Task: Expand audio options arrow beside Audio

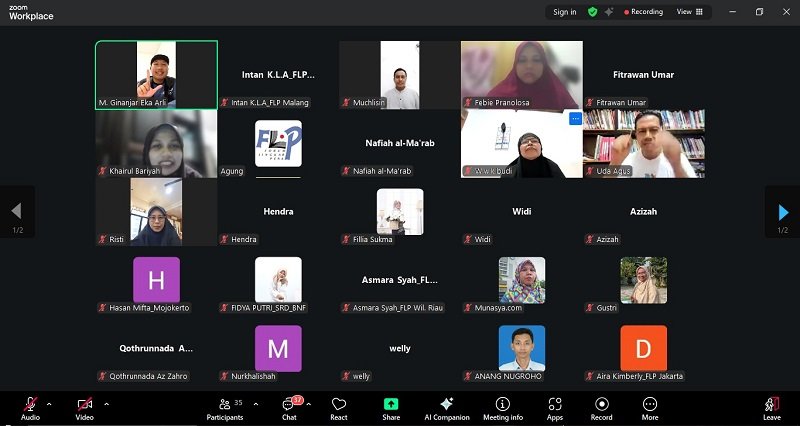Action: pyautogui.click(x=49, y=405)
